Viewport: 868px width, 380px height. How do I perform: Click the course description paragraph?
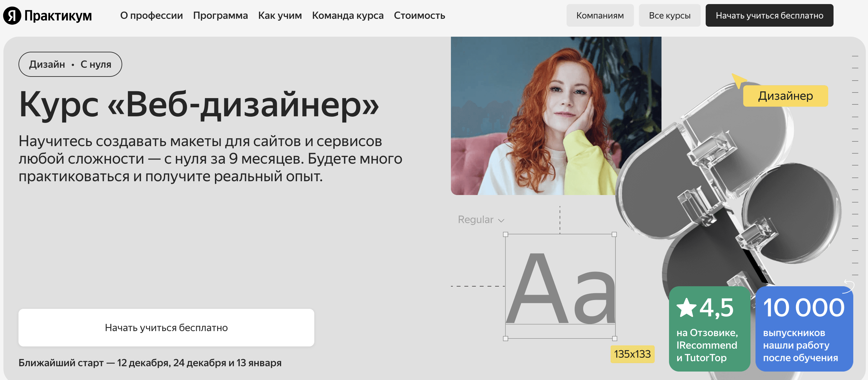(210, 159)
